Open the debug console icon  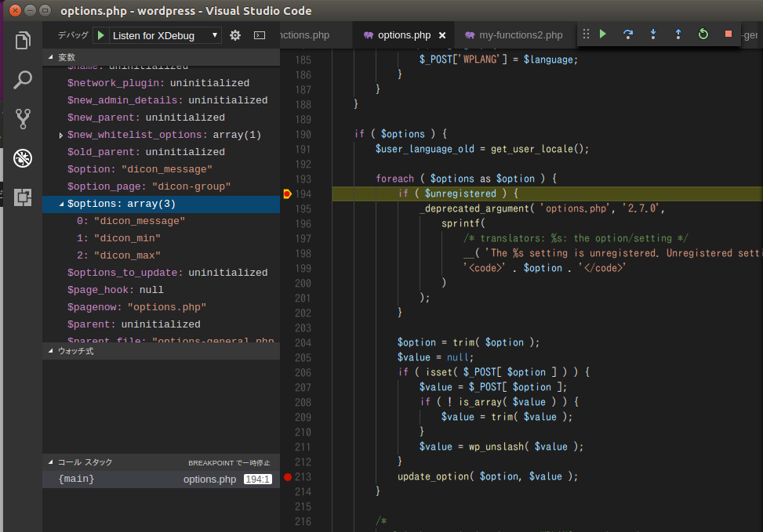(260, 35)
